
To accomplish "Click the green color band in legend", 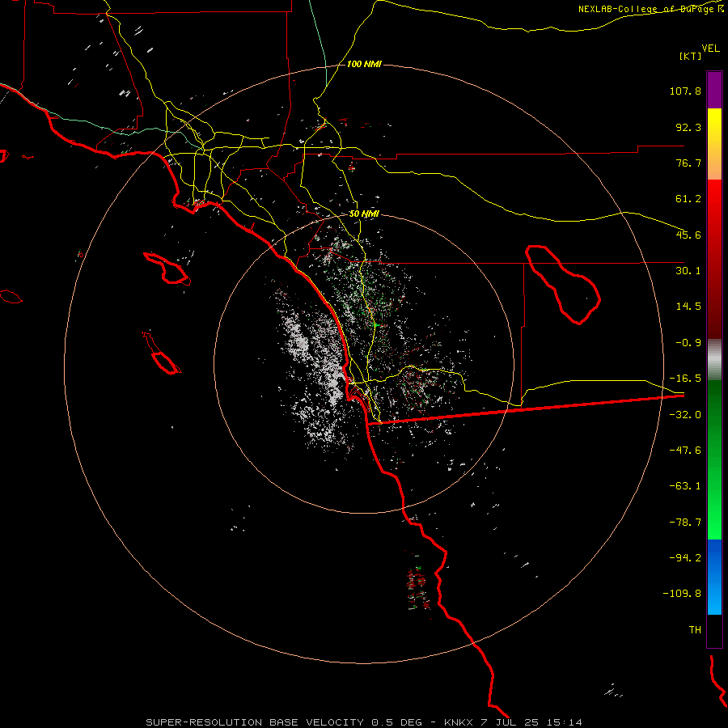I will [x=714, y=459].
